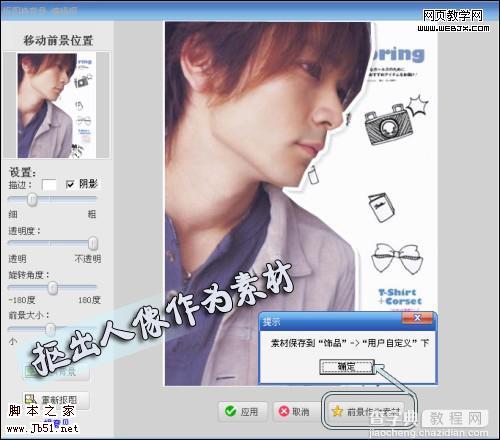Select the small preview thumbnail in left panel

pos(57,105)
